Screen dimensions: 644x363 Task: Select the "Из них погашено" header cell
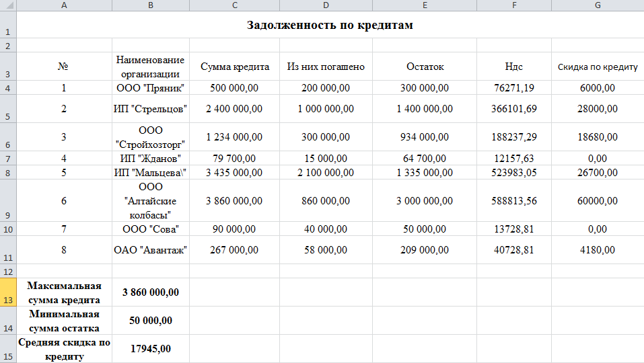pos(326,67)
